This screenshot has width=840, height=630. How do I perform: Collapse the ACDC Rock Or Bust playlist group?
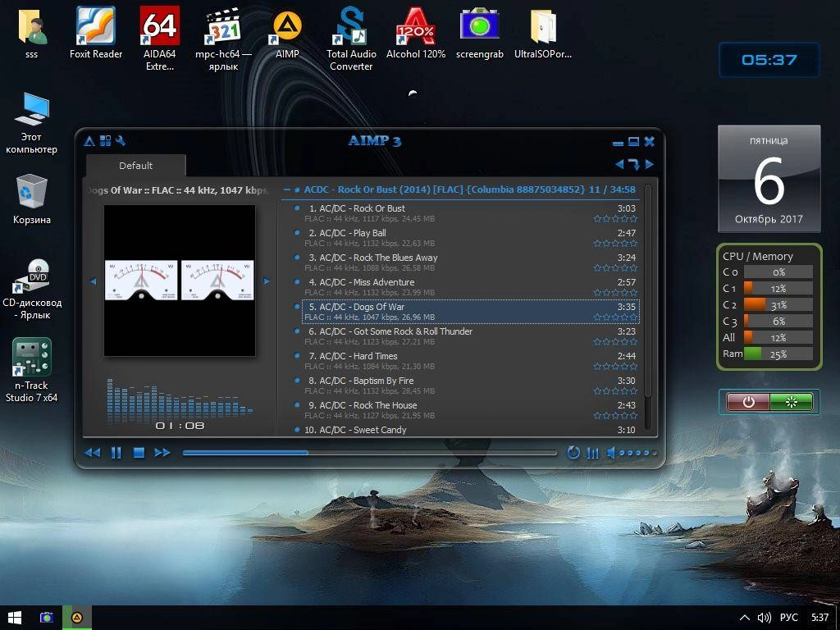coord(287,189)
